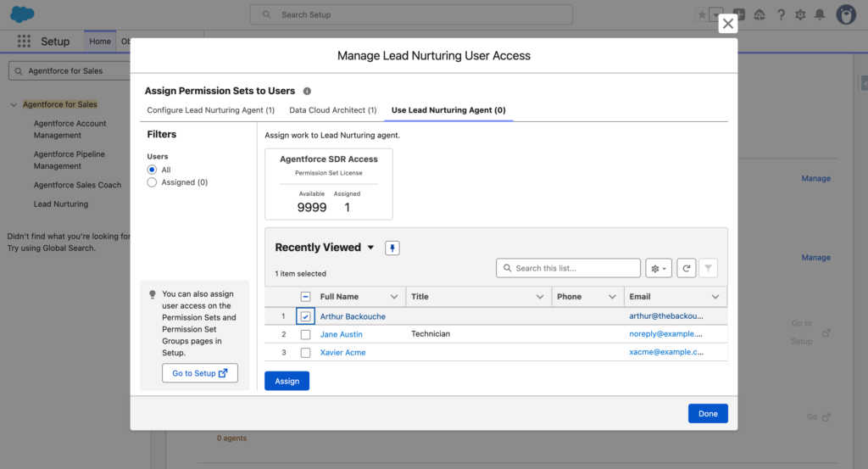Click info icon beside Assign Permission Sets

coord(307,91)
